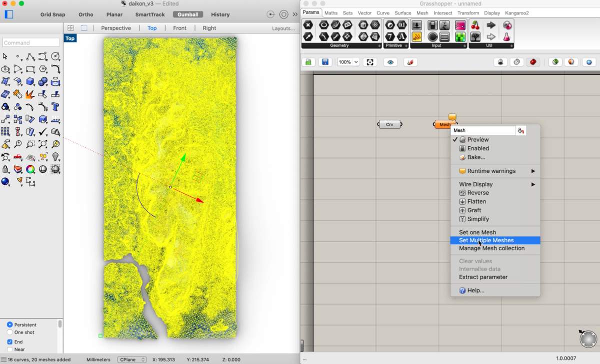
Task: Click the four-pane viewport layout icon
Action: 71,28
